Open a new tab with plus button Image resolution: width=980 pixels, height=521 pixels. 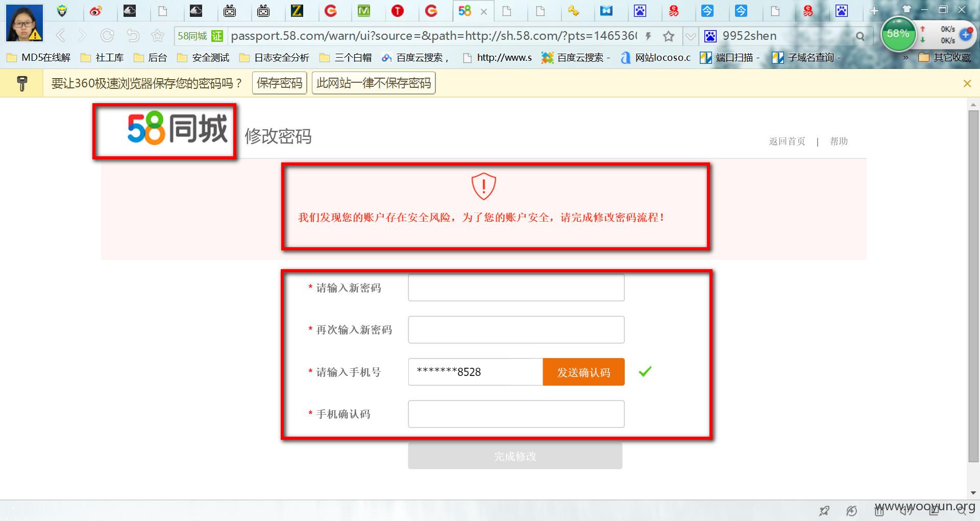point(874,11)
